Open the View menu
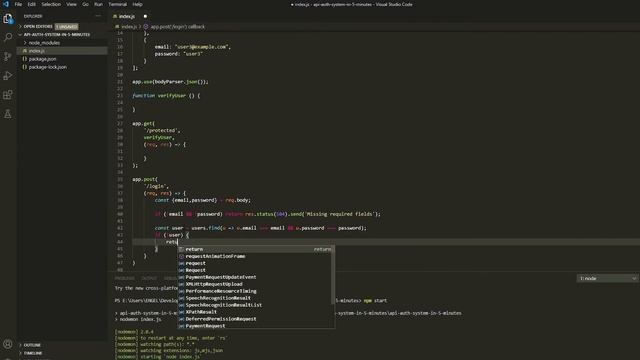 (x=71, y=4)
